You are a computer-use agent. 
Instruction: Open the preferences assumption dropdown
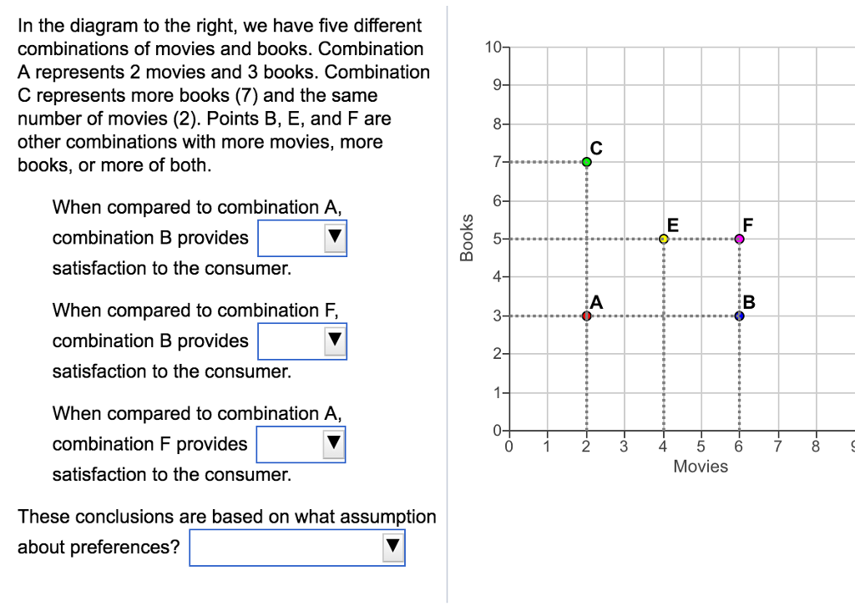(x=297, y=547)
